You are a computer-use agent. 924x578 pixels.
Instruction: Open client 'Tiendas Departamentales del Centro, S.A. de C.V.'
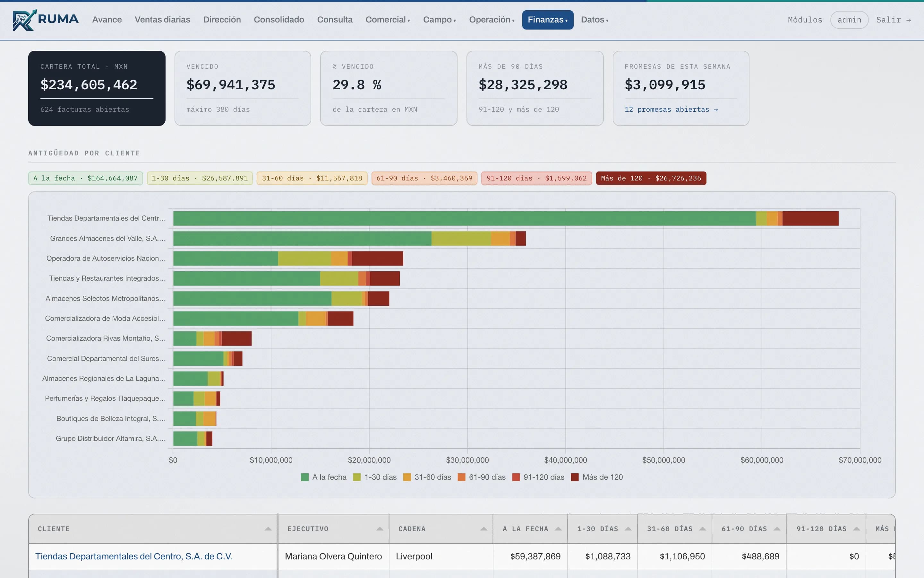click(x=134, y=556)
